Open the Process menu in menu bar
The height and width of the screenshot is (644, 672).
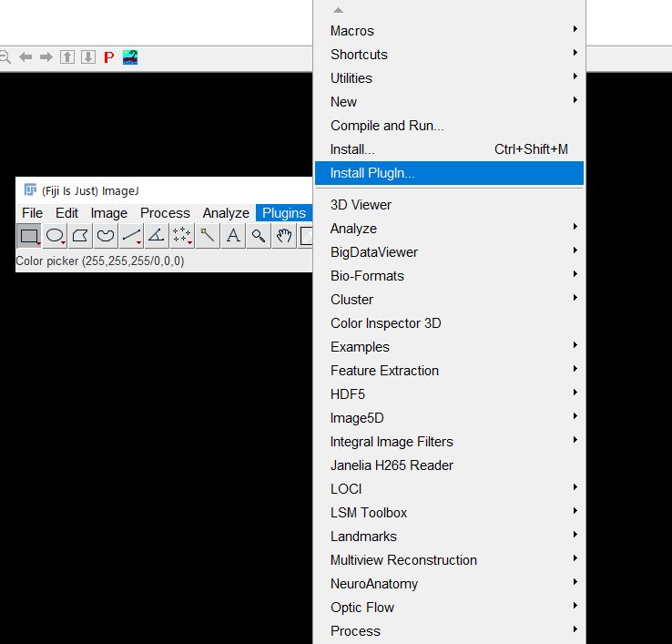click(x=165, y=213)
